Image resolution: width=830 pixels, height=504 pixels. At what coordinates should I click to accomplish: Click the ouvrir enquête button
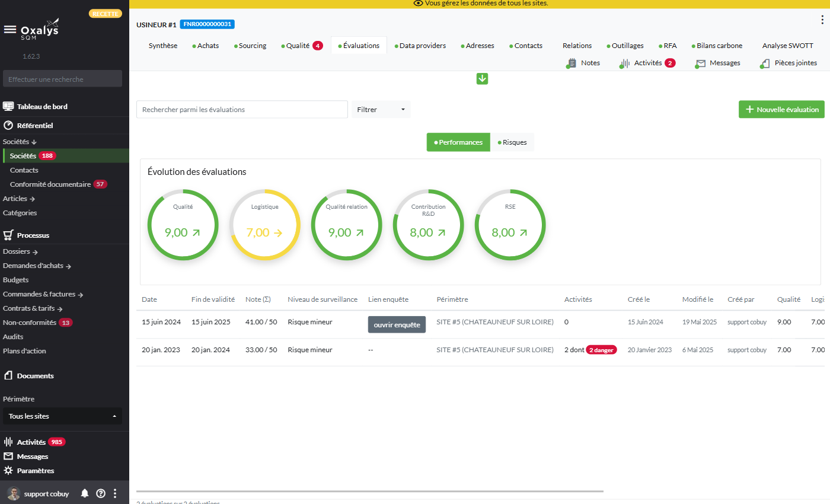coord(397,325)
